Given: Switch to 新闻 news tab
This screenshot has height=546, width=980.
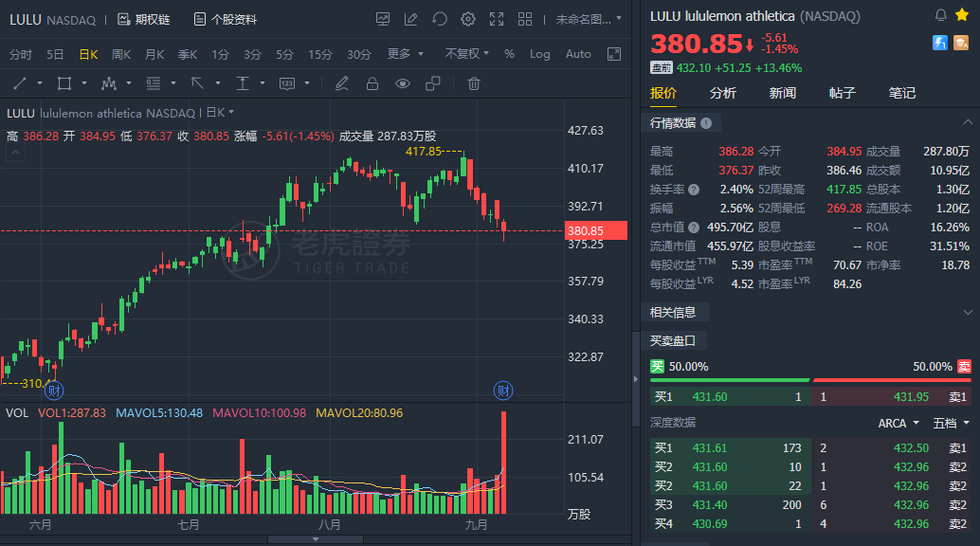Looking at the screenshot, I should tap(783, 93).
